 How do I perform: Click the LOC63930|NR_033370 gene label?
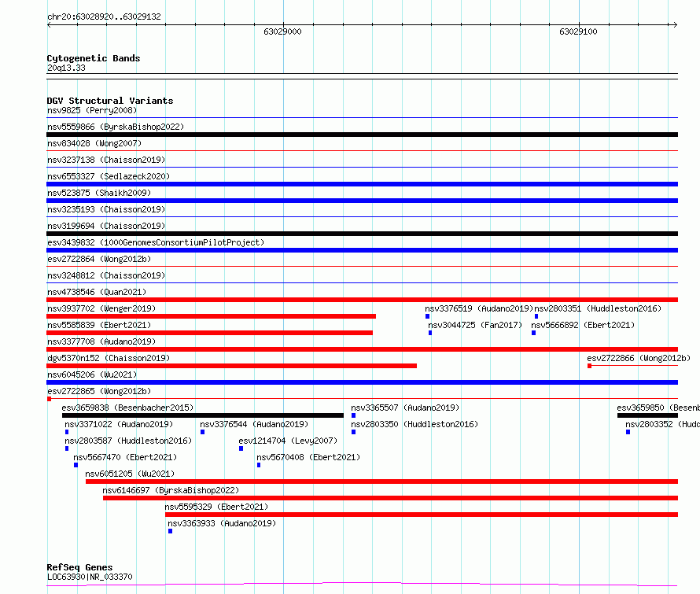[90, 577]
